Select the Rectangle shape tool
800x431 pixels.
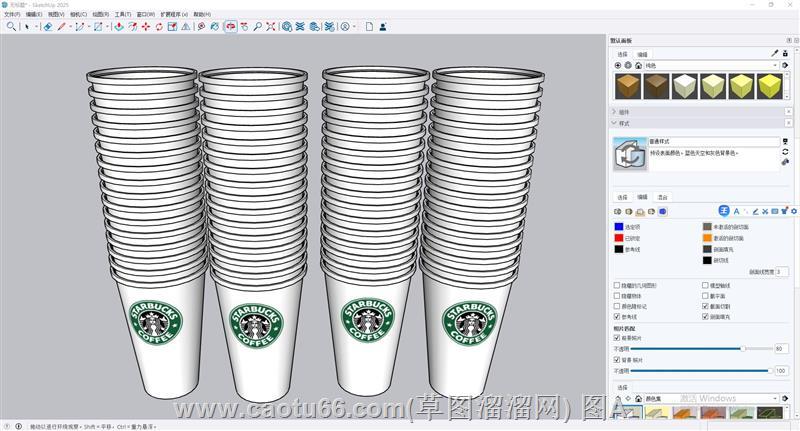click(x=98, y=27)
